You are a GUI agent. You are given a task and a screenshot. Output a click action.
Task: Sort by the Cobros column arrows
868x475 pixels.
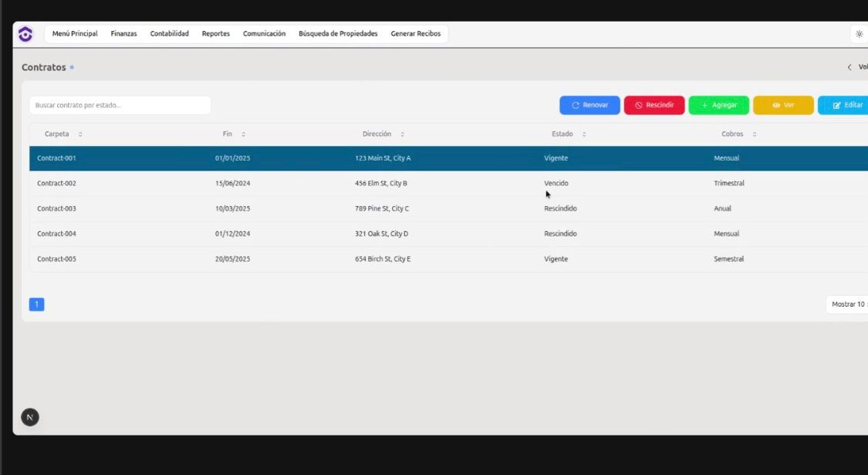pyautogui.click(x=755, y=134)
